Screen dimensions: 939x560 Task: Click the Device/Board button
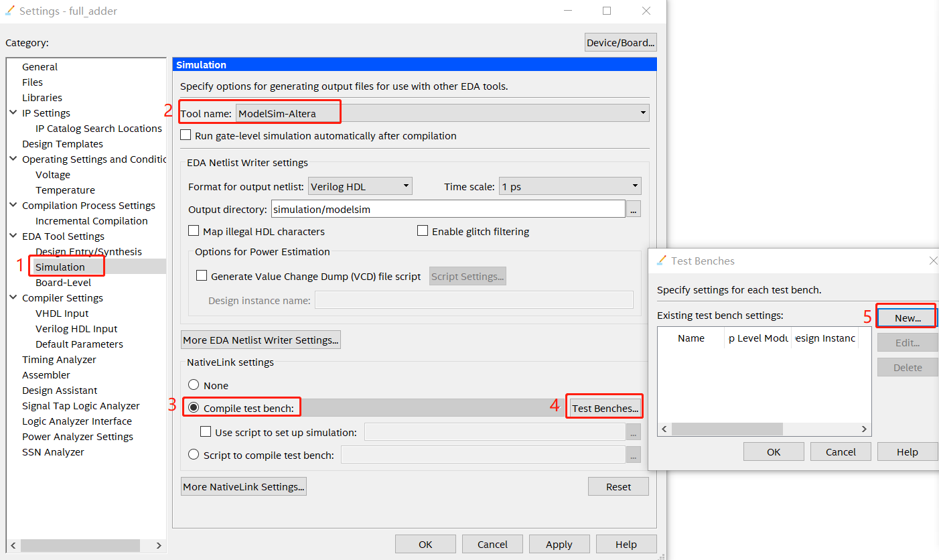pyautogui.click(x=621, y=42)
